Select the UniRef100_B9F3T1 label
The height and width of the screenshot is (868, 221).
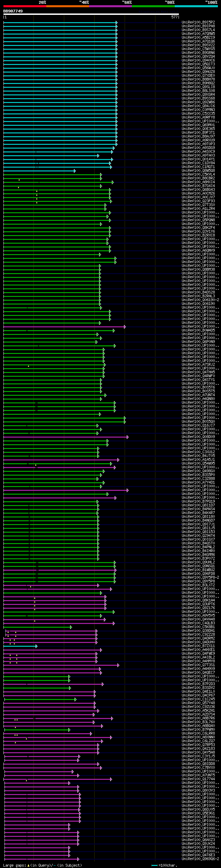point(198,132)
